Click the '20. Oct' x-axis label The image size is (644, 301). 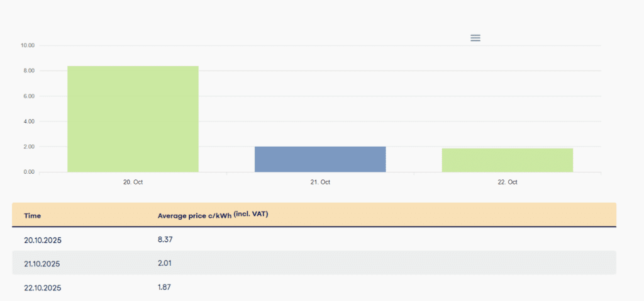click(x=133, y=182)
